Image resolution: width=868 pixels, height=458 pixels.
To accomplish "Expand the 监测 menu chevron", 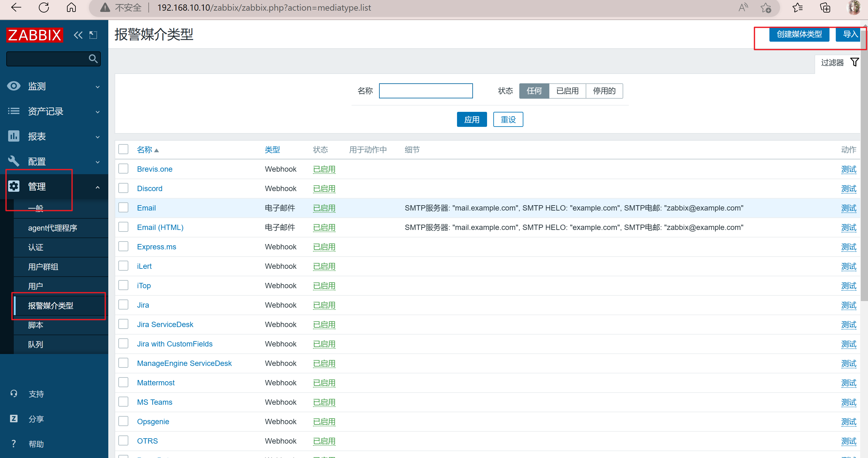I will [x=98, y=87].
